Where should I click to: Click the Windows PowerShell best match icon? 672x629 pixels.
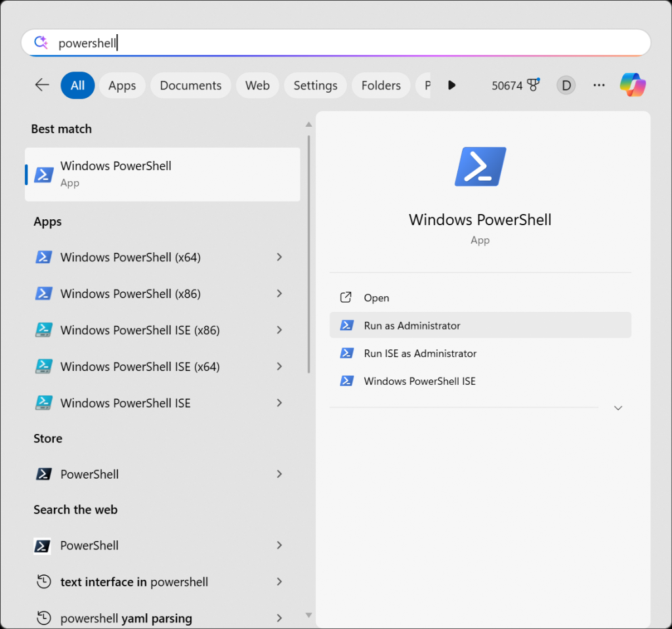(44, 175)
